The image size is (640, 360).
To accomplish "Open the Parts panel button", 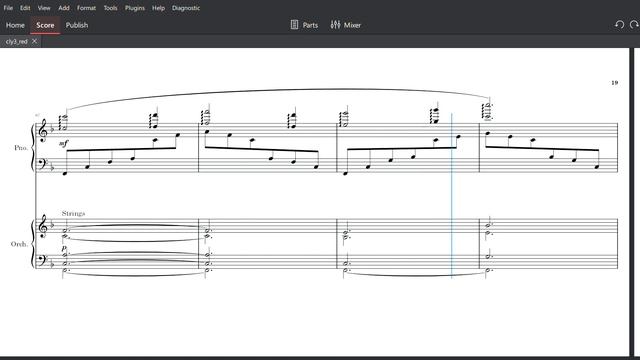I will [304, 25].
